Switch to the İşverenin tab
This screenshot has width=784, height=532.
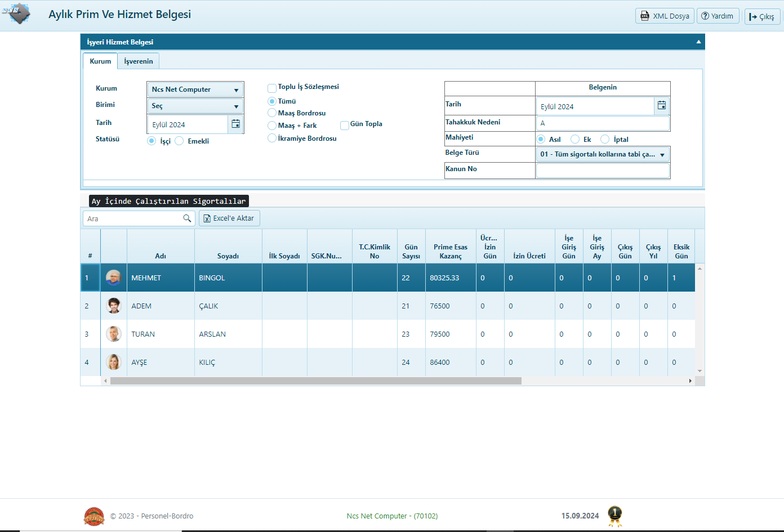coord(139,61)
